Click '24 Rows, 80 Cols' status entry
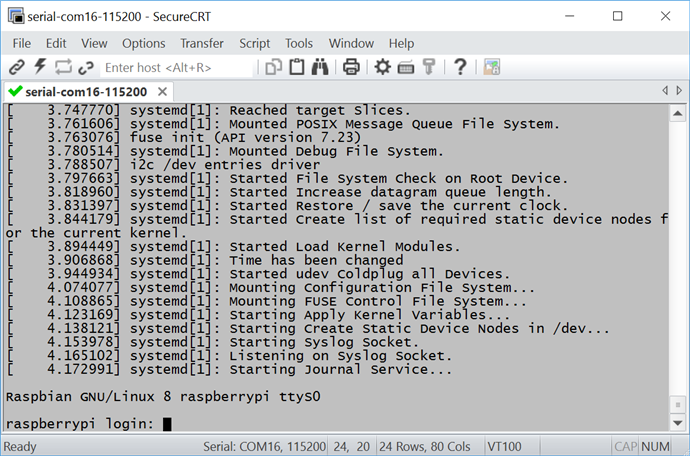 click(425, 447)
